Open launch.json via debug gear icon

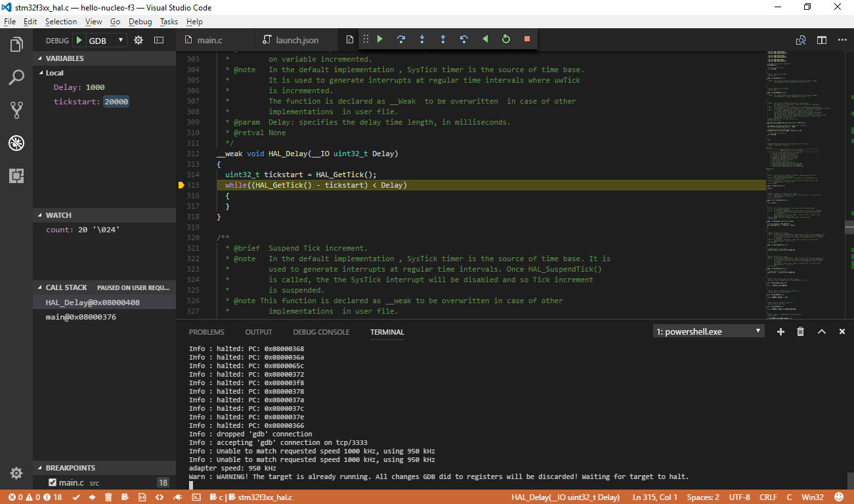(139, 40)
